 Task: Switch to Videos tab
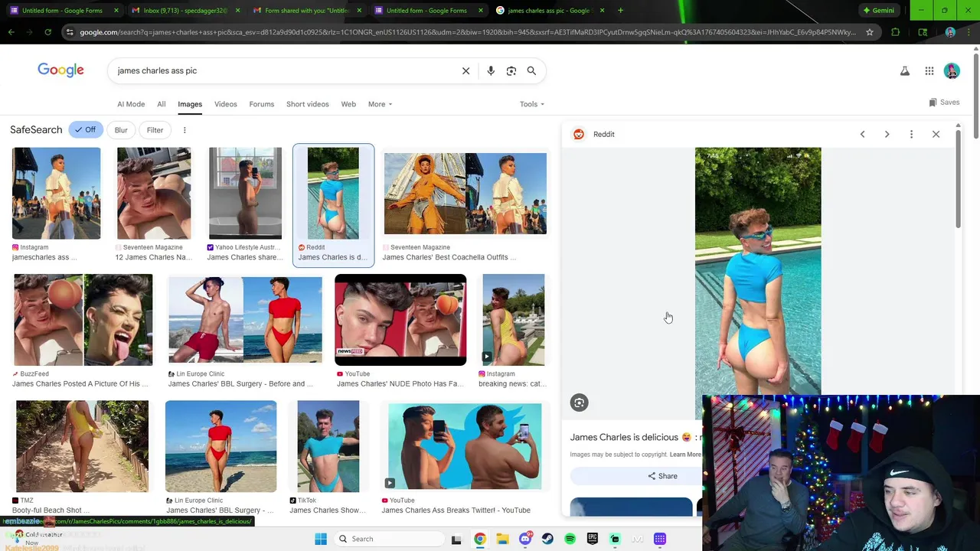click(x=226, y=104)
